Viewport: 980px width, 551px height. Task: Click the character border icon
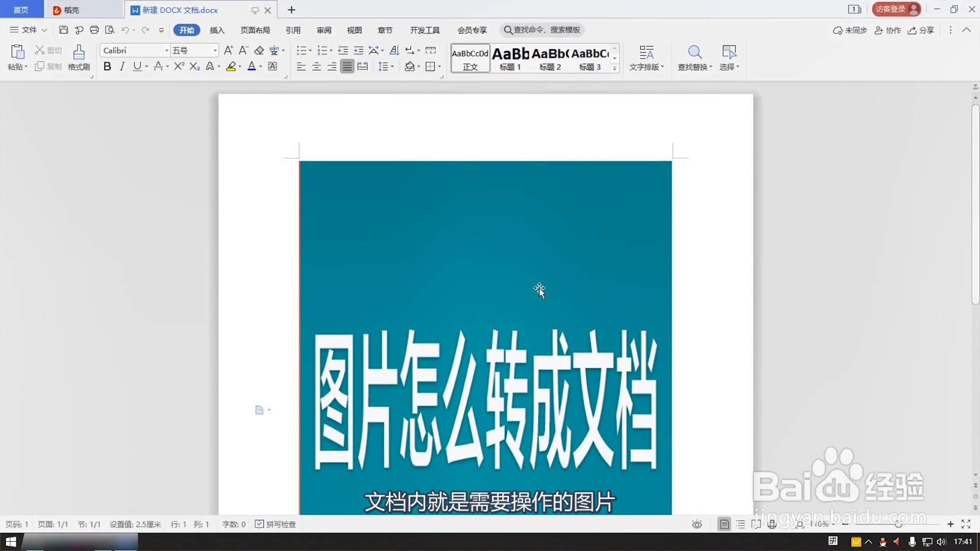(273, 66)
